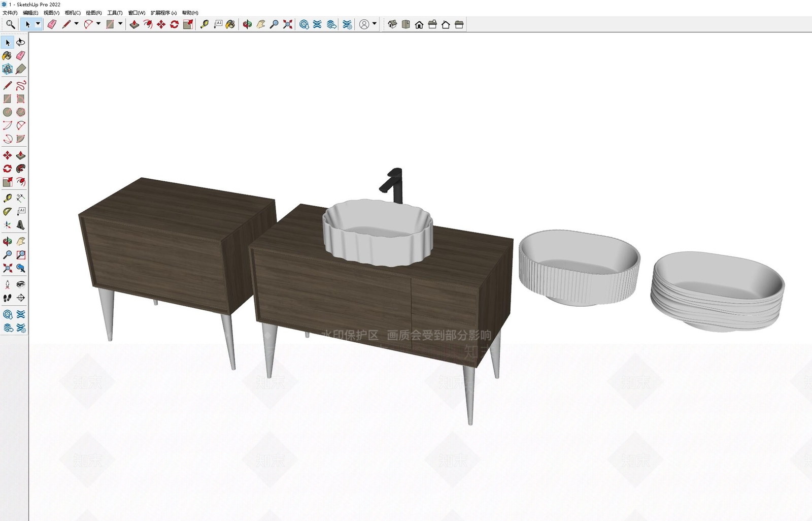Switch to Top view
This screenshot has height=521, width=812.
click(x=406, y=24)
